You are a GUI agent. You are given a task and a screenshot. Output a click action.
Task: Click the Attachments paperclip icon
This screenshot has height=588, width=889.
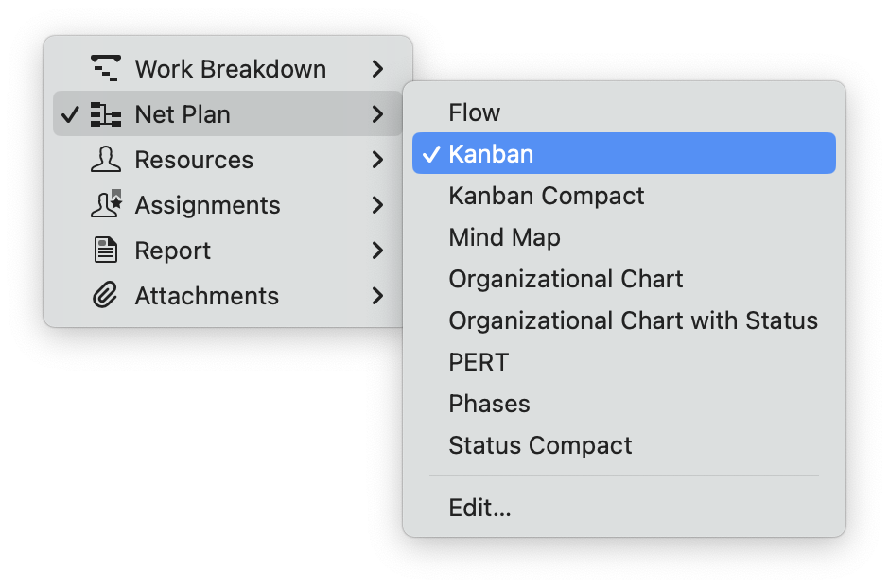pyautogui.click(x=106, y=295)
